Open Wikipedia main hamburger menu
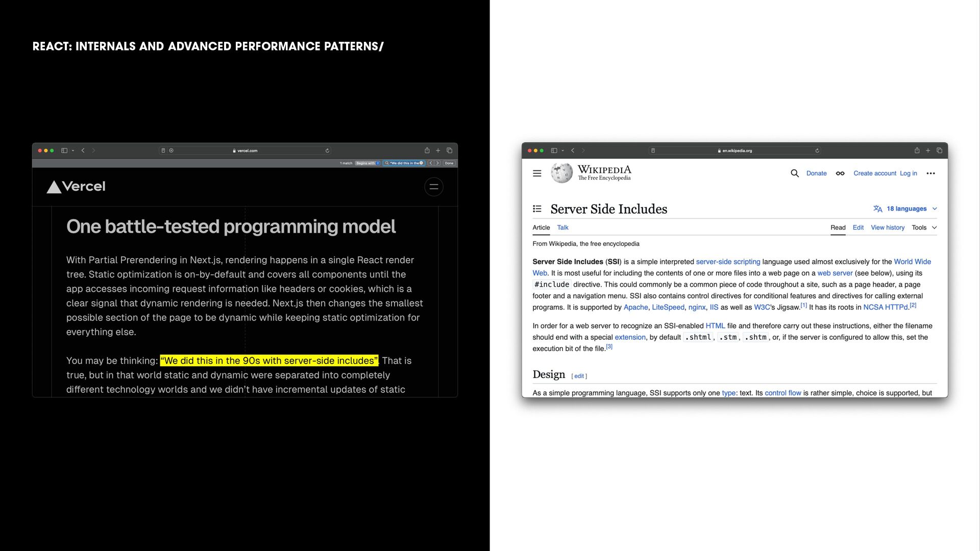 [537, 173]
